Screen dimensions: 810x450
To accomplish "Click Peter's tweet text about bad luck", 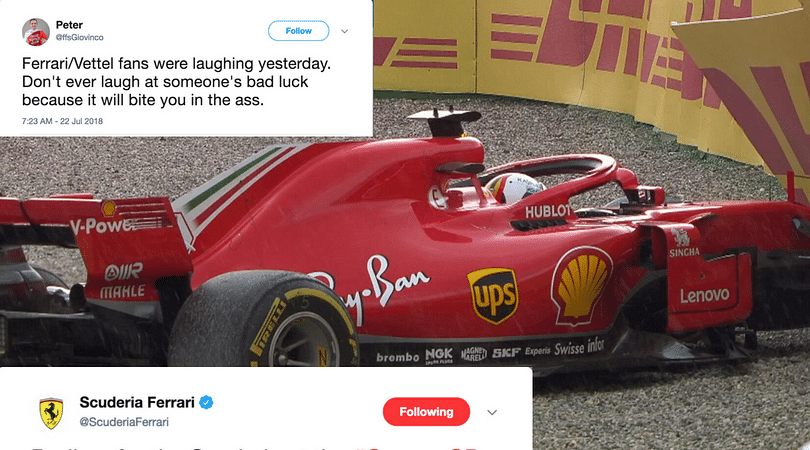I will coord(176,82).
